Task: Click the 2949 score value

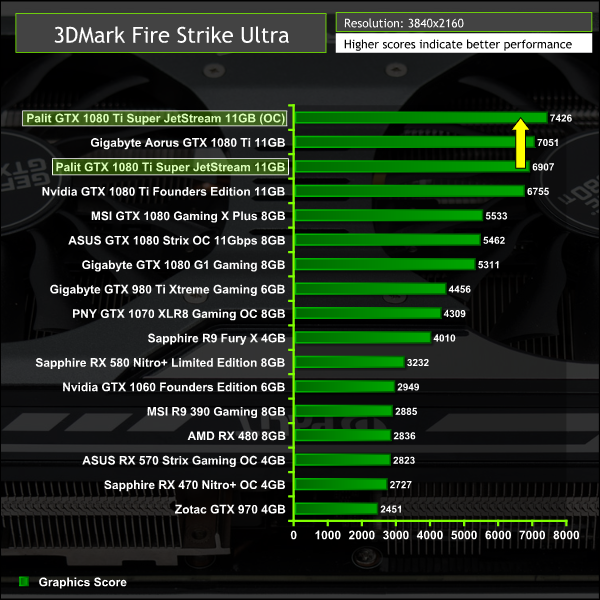Action: click(x=408, y=387)
